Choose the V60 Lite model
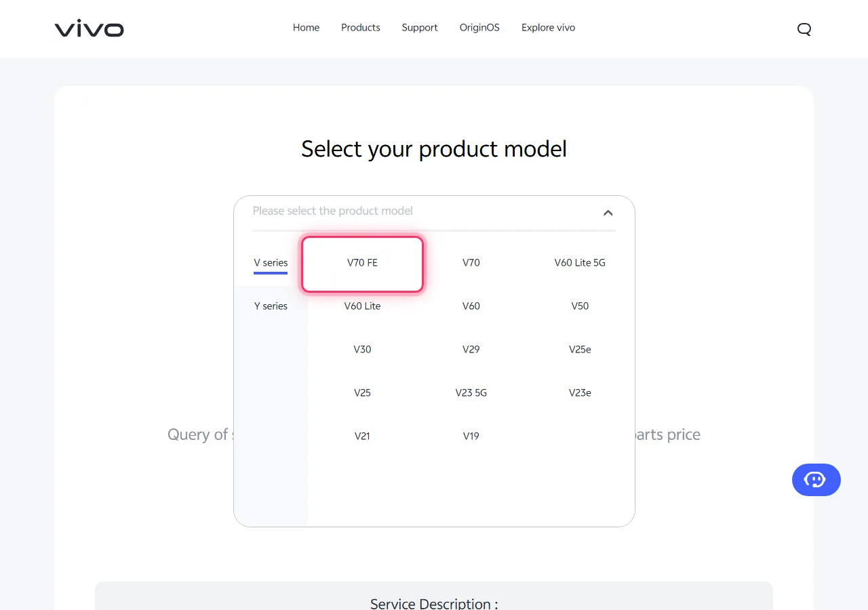 click(x=363, y=306)
